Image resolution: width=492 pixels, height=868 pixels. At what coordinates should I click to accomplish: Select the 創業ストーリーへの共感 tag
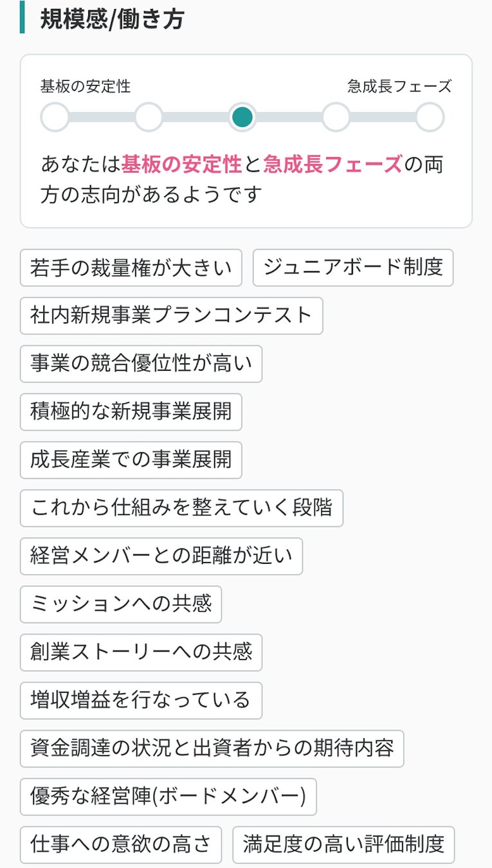tap(141, 653)
